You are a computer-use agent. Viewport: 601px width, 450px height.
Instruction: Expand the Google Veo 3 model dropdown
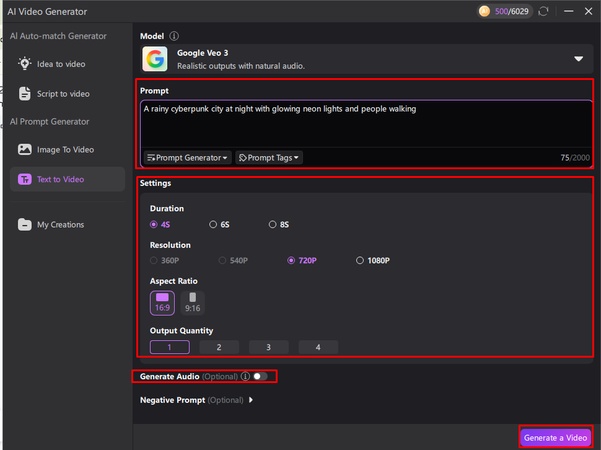[x=578, y=59]
